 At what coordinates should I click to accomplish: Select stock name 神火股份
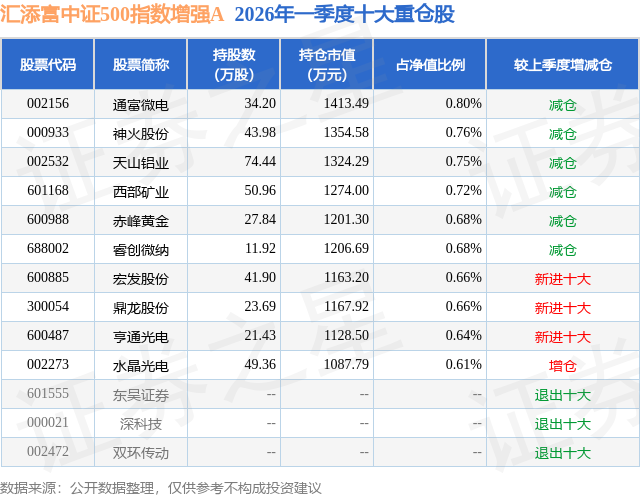click(141, 134)
